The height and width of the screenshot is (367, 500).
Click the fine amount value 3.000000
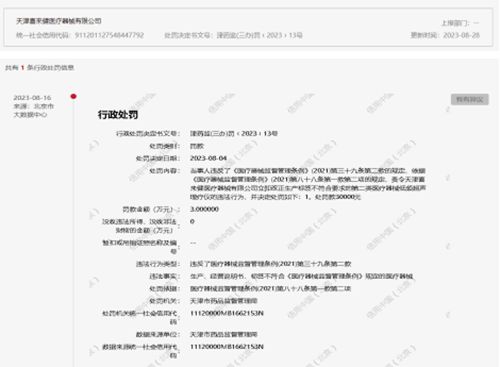[204, 209]
